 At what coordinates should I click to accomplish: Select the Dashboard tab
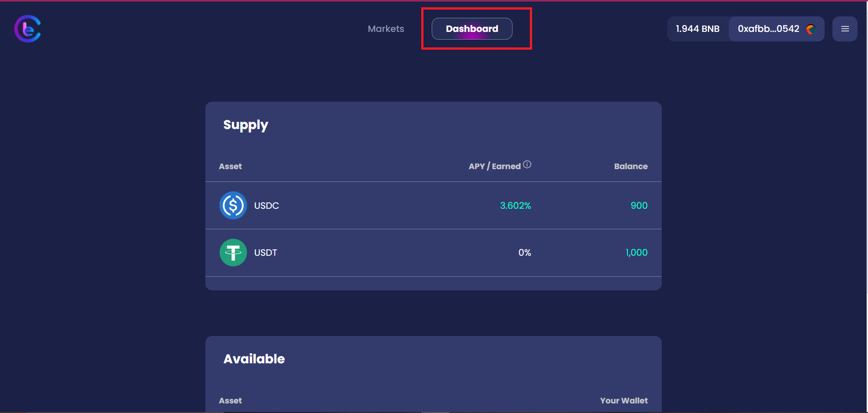(x=472, y=29)
